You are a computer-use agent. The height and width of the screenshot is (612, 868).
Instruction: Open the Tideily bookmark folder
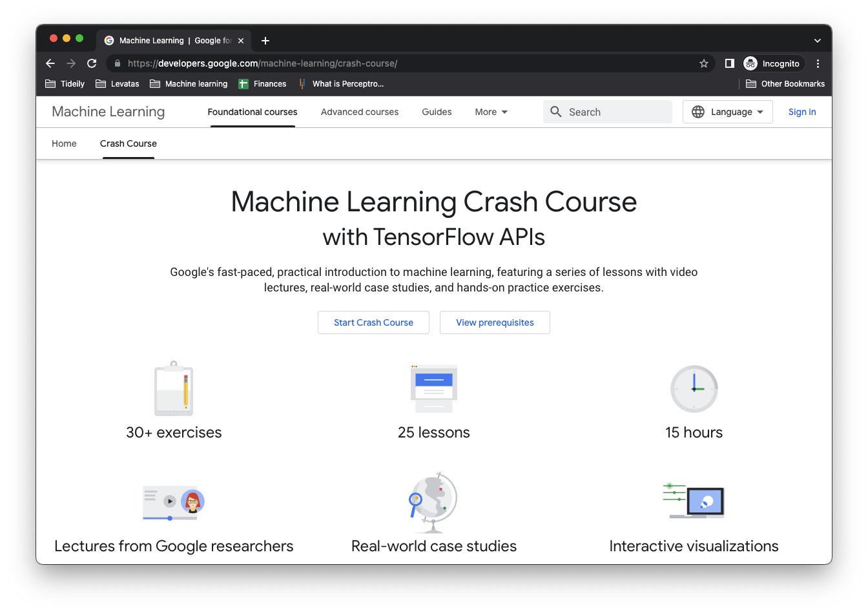point(65,84)
